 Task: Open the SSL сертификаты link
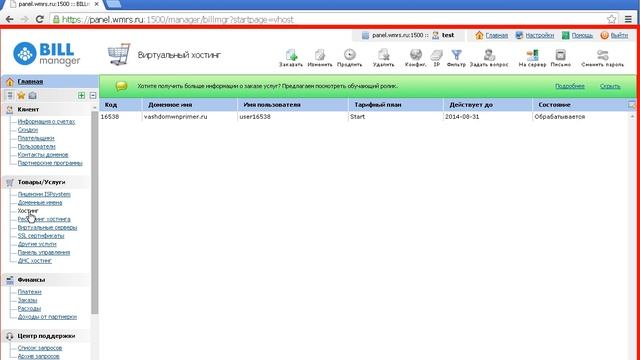click(x=41, y=236)
